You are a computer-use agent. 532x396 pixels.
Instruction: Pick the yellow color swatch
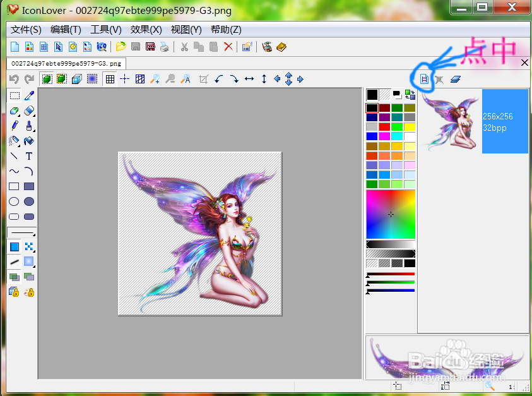point(410,127)
